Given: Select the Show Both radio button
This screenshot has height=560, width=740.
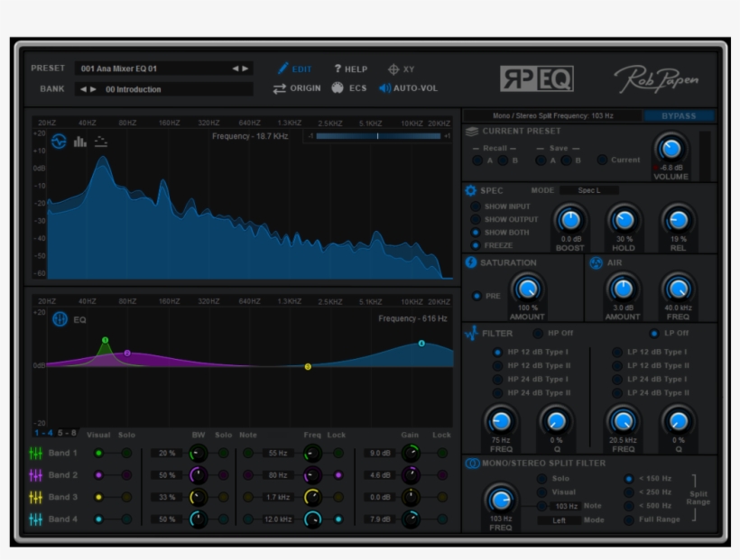Looking at the screenshot, I should tap(475, 231).
